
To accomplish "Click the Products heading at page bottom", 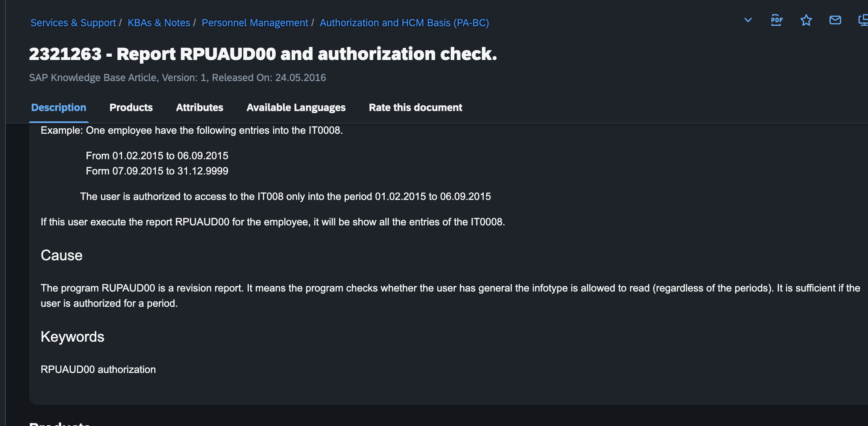I will 60,424.
